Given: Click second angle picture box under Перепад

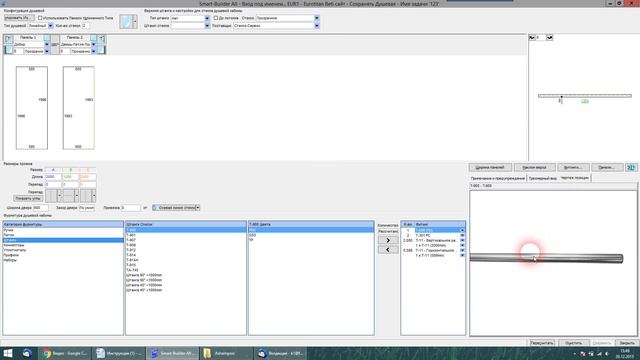Looking at the screenshot, I should click(71, 196).
